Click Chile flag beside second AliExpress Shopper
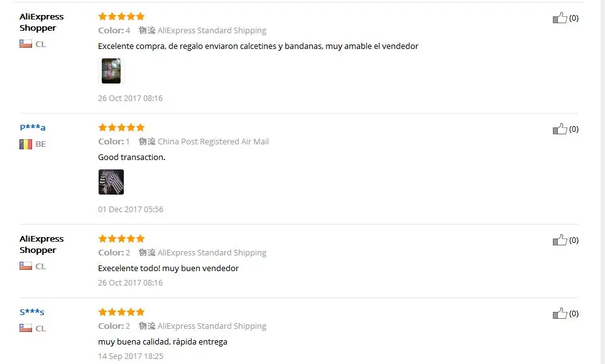This screenshot has height=364, width=605. [x=26, y=266]
